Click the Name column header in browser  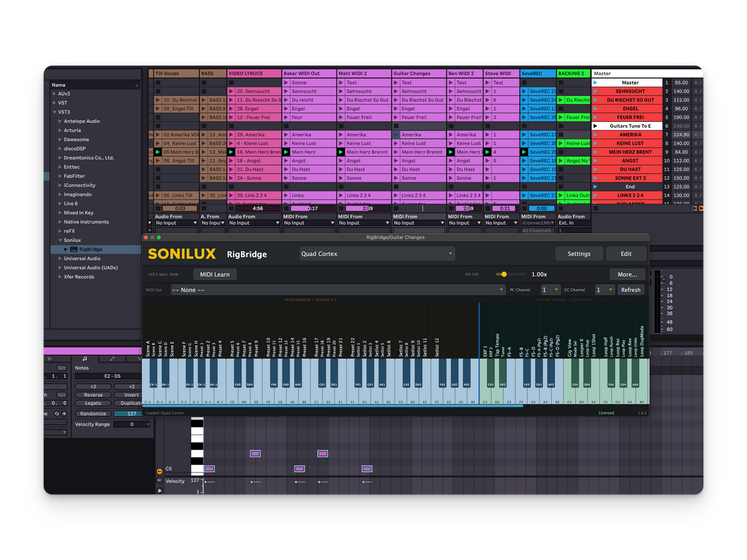click(96, 85)
